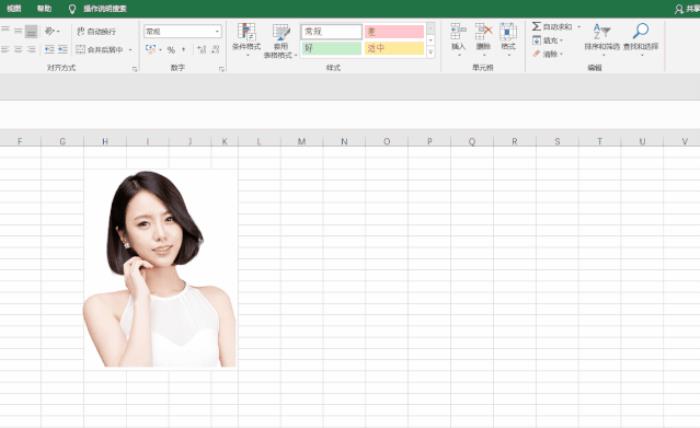Viewport: 700px width, 428px height.
Task: Open the Help (帮助) ribbon tab
Action: (44, 8)
